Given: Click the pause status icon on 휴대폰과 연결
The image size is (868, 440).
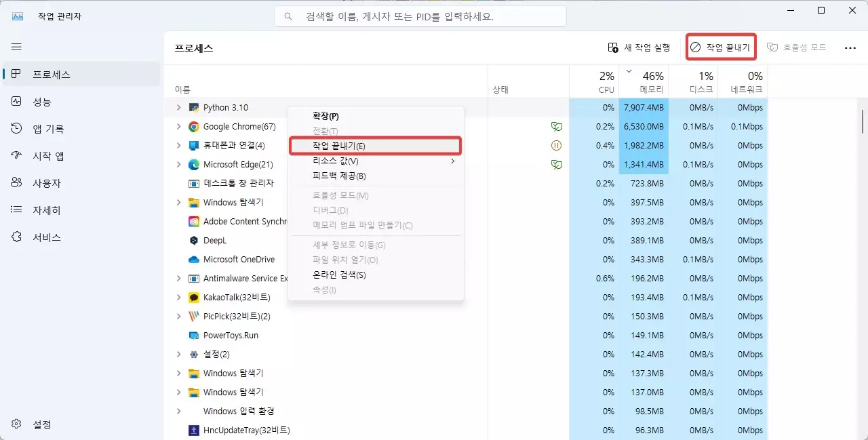Looking at the screenshot, I should [556, 145].
